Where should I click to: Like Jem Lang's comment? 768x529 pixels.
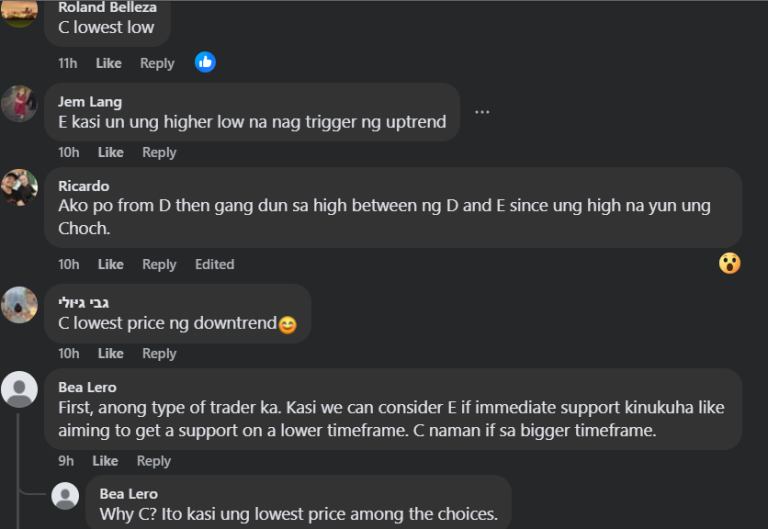[111, 152]
